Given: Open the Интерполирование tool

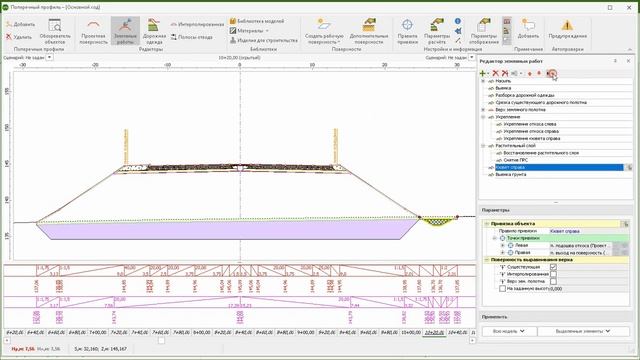Looking at the screenshot, I should pos(197,24).
